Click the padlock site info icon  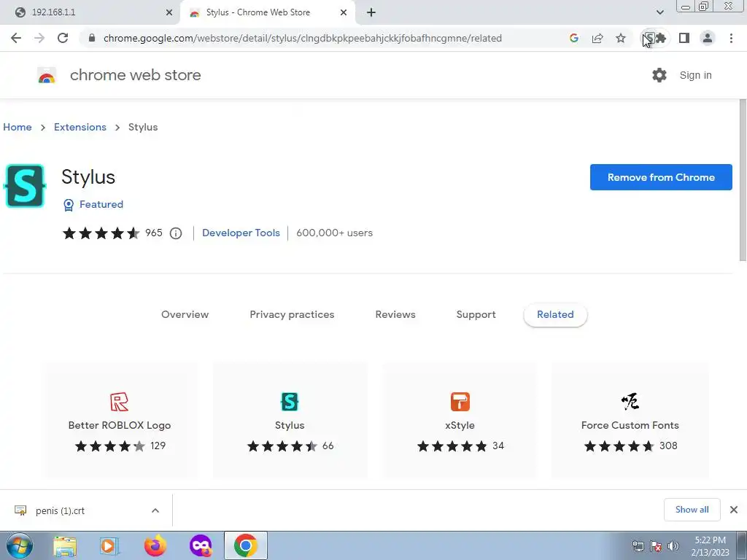coord(92,38)
